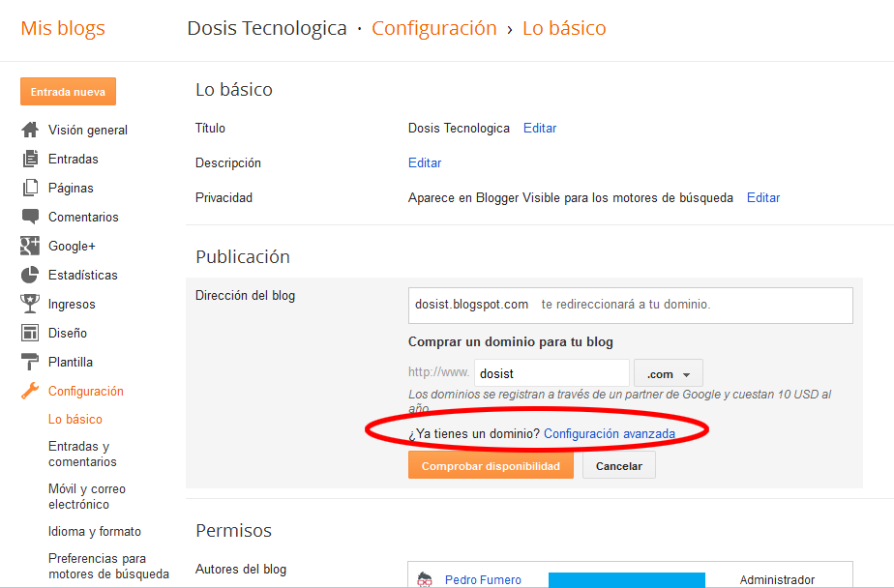
Task: Click Editar link next to Título
Action: click(539, 129)
